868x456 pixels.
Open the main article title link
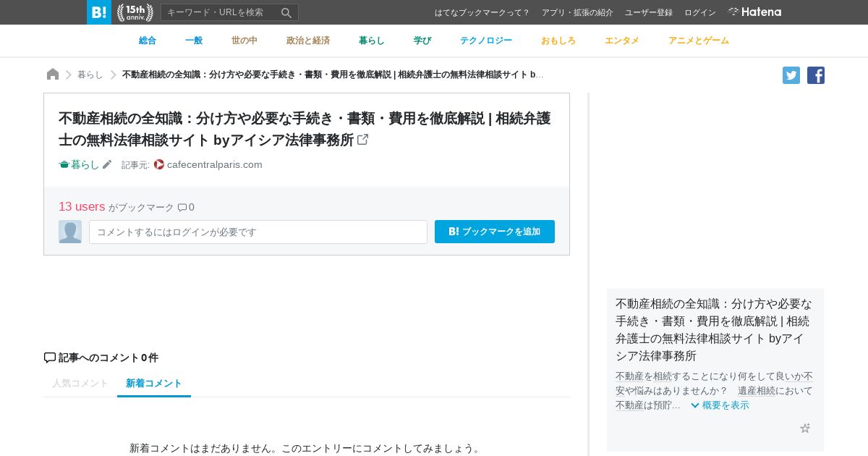coord(305,129)
